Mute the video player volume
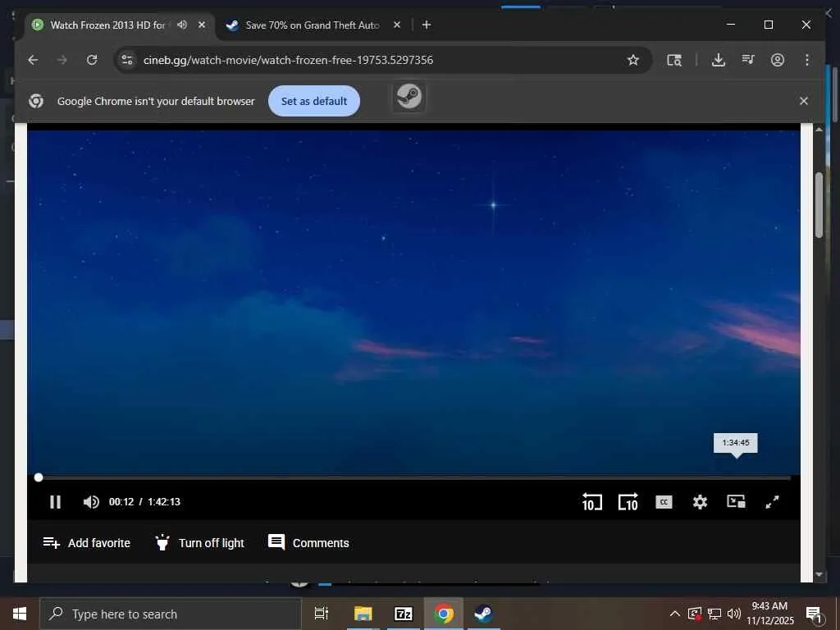 coord(91,502)
